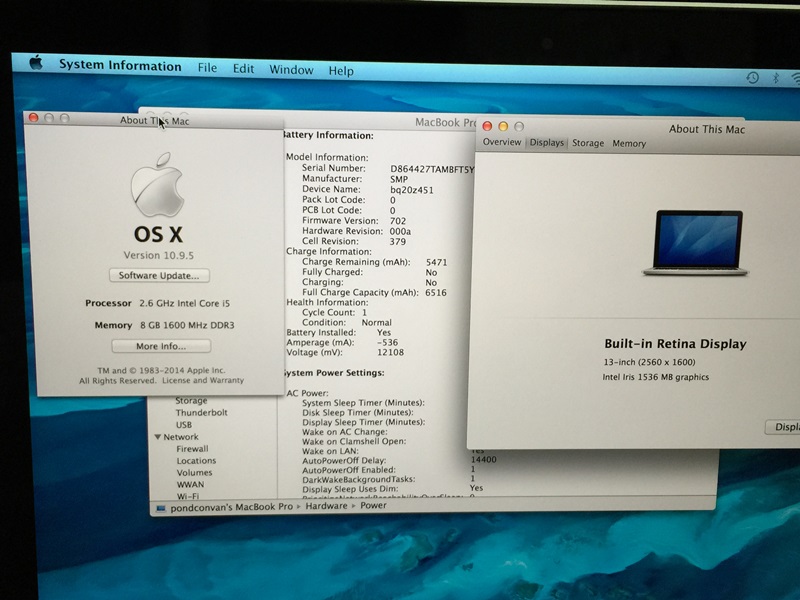Open the Help menu
Screen dimensions: 800x600
tap(341, 71)
